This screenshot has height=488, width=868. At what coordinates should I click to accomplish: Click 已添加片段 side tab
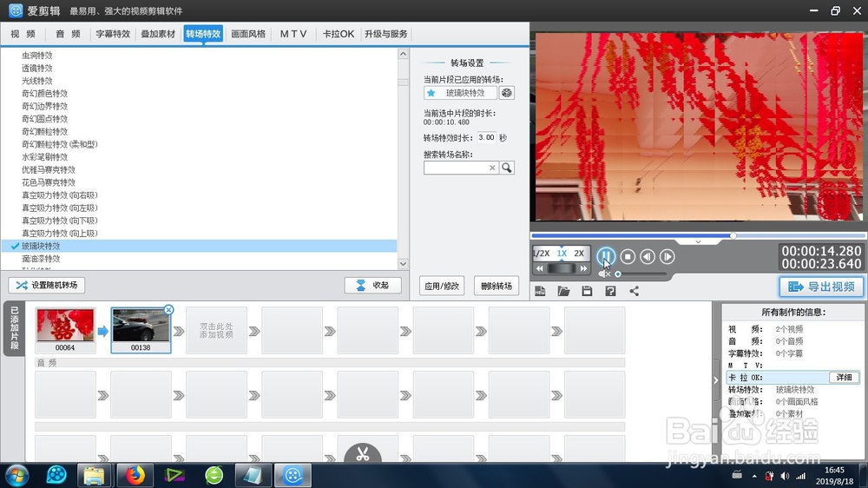click(x=15, y=328)
